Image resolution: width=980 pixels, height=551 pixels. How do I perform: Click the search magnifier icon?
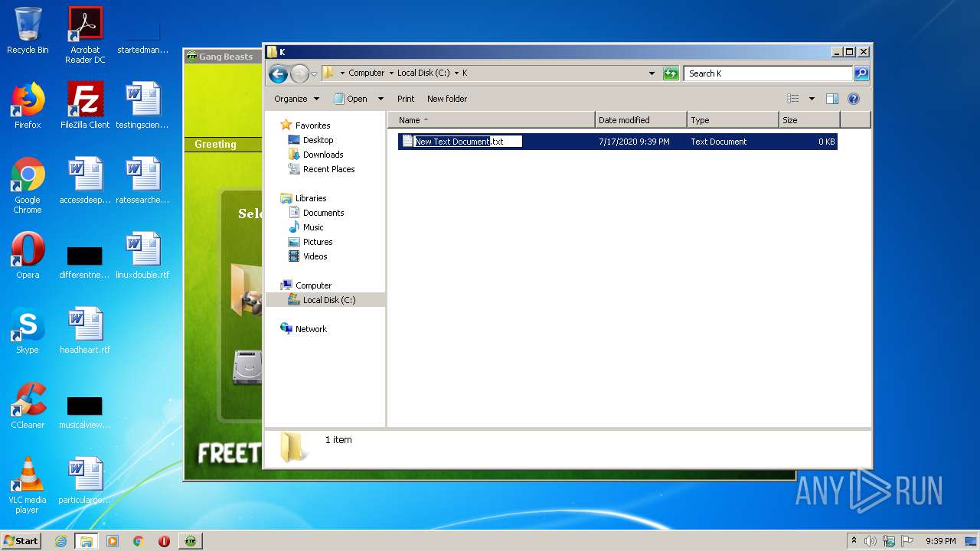[861, 73]
